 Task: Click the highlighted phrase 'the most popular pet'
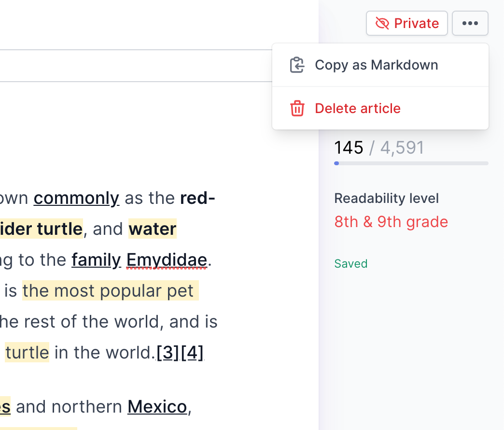click(x=110, y=291)
